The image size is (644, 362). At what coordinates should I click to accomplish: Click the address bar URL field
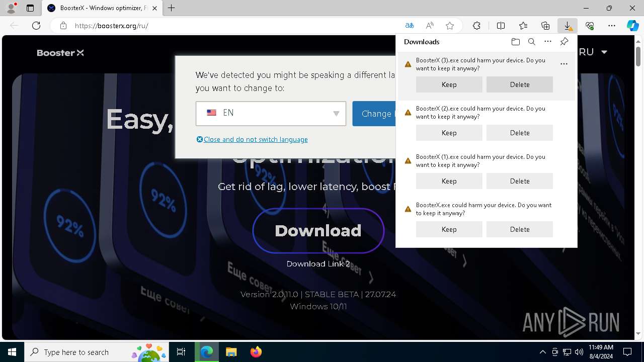tap(236, 26)
